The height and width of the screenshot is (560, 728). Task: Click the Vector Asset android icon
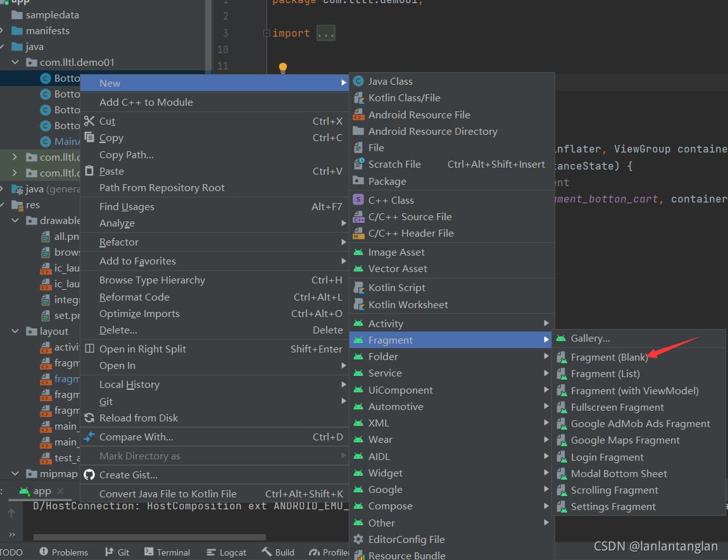358,269
